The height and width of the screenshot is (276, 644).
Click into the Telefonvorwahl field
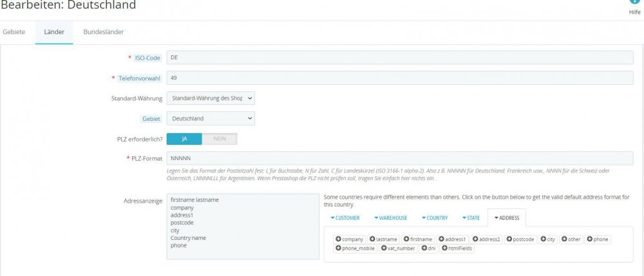400,78
